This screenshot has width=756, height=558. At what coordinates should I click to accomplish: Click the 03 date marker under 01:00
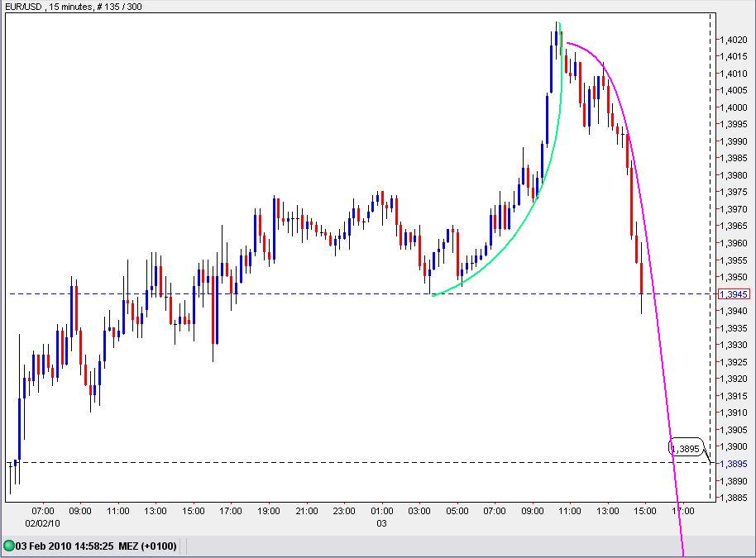point(382,523)
